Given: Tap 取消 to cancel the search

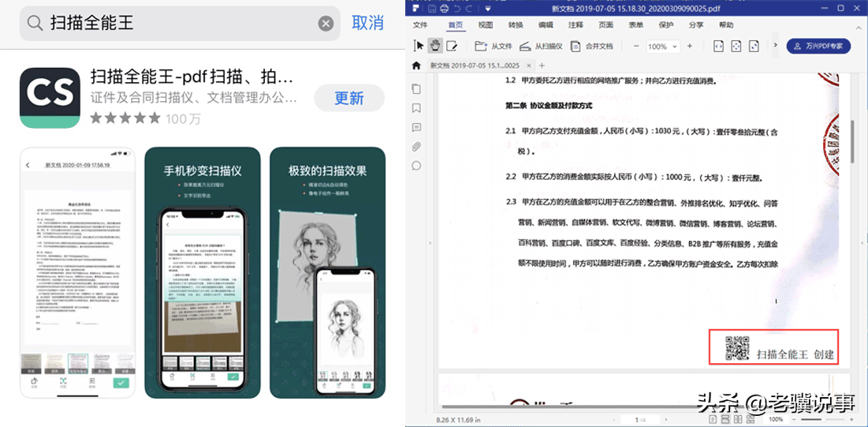Looking at the screenshot, I should (x=367, y=24).
